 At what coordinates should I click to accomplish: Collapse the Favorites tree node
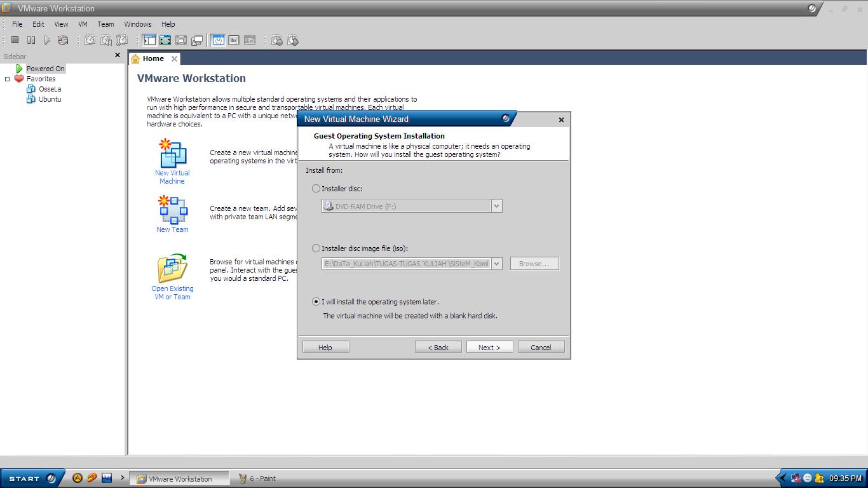point(8,79)
